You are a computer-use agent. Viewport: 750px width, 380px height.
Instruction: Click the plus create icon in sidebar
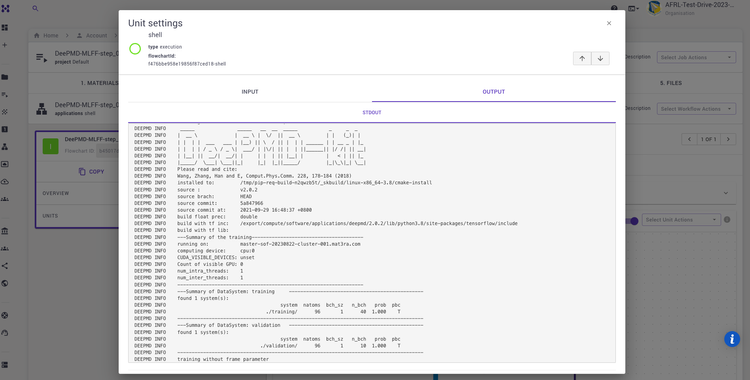[x=5, y=45]
